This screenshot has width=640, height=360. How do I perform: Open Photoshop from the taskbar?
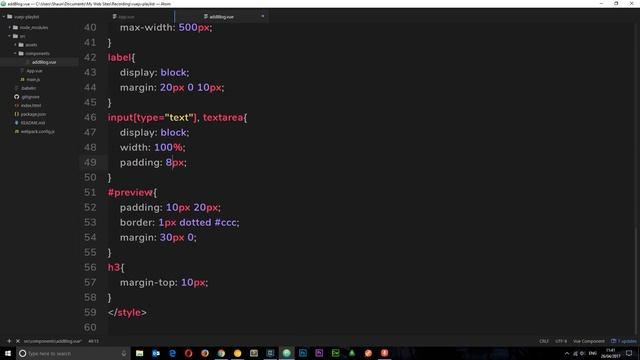pyautogui.click(x=303, y=353)
